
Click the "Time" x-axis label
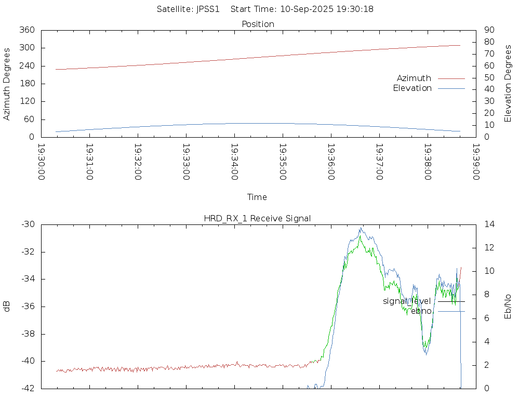257,197
